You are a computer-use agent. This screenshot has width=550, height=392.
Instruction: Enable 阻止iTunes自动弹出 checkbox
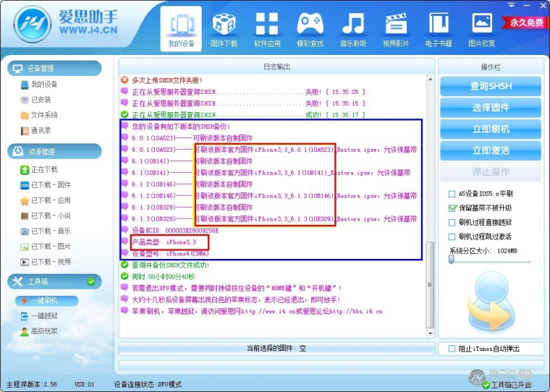pos(452,349)
